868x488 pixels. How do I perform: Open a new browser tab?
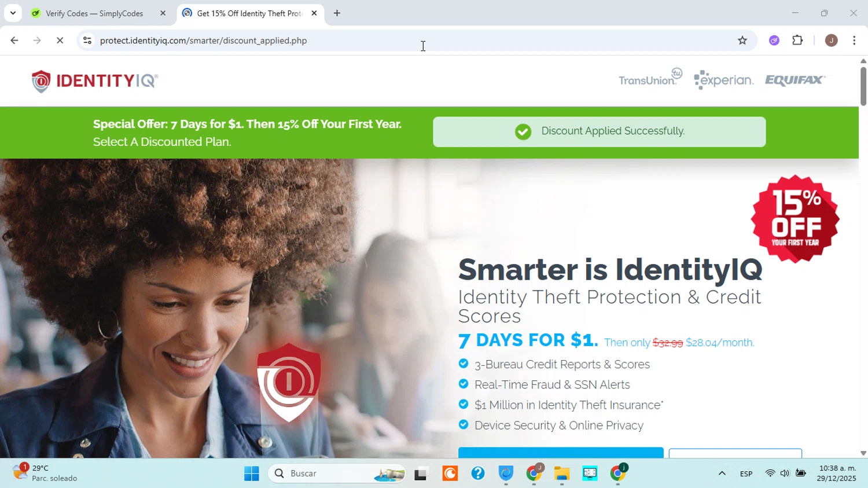click(337, 13)
